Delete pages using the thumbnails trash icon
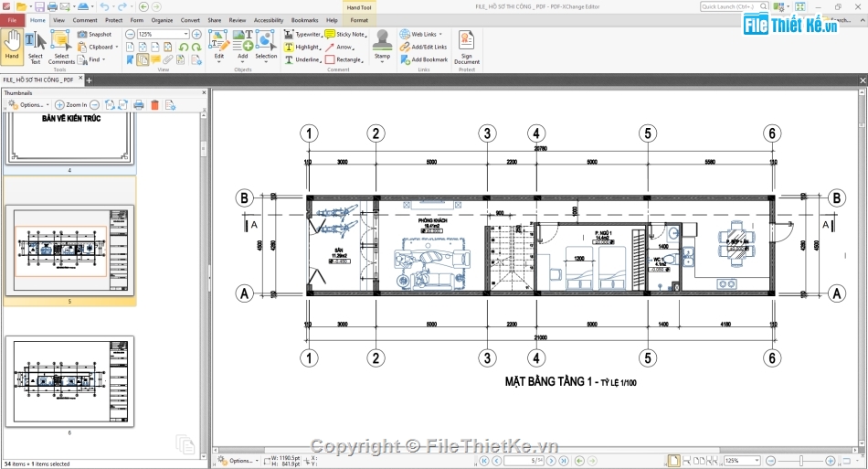Image resolution: width=868 pixels, height=469 pixels. point(154,105)
